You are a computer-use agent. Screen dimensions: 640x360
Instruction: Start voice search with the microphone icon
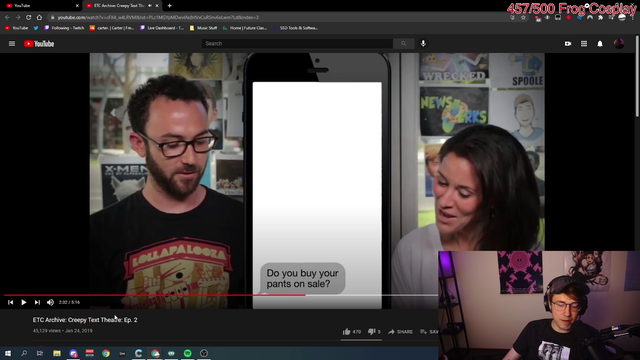(423, 44)
